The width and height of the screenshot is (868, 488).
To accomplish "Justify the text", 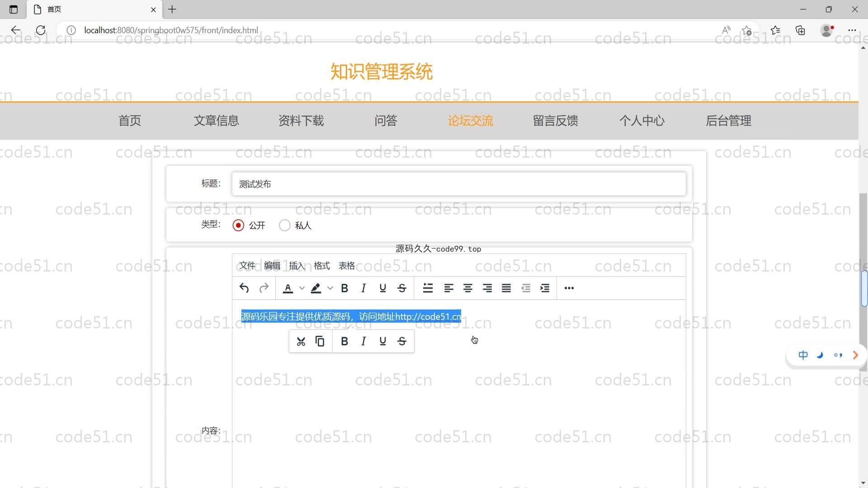I will [x=506, y=288].
